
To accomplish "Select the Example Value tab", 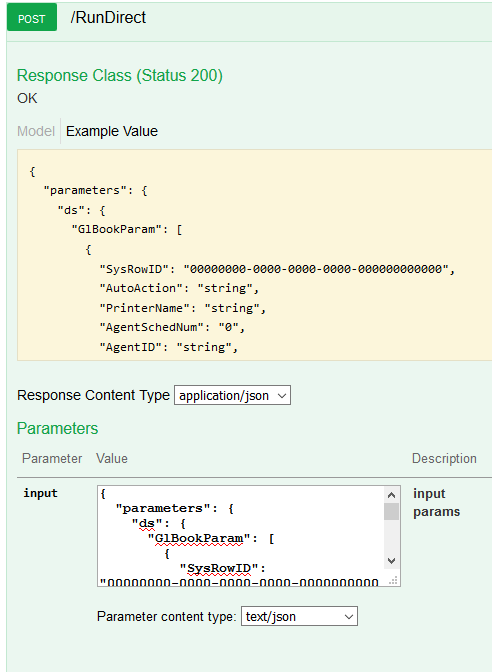I will [112, 131].
